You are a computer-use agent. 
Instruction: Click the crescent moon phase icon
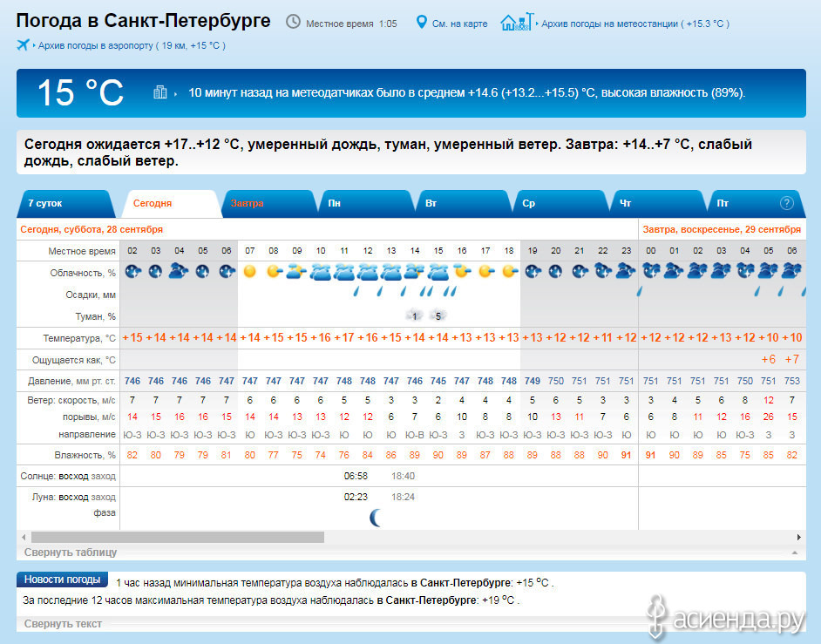[x=376, y=518]
